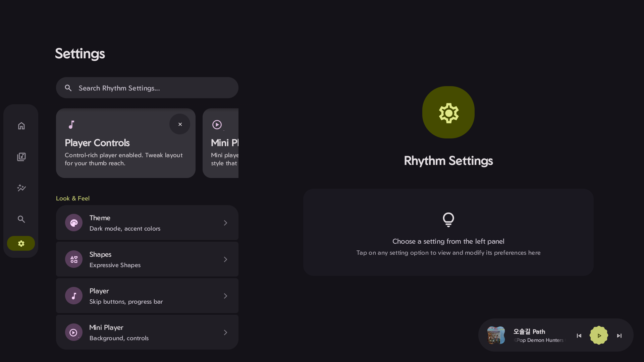
Task: Click the music note on Player Controls card
Action: [x=71, y=125]
